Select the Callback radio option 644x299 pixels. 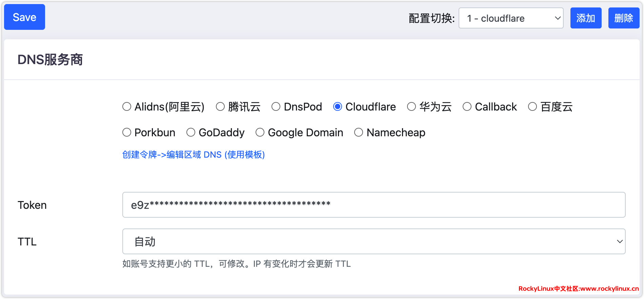[467, 107]
